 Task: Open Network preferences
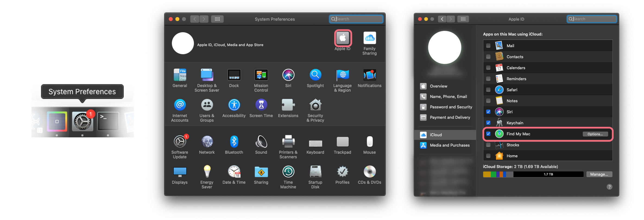(207, 141)
